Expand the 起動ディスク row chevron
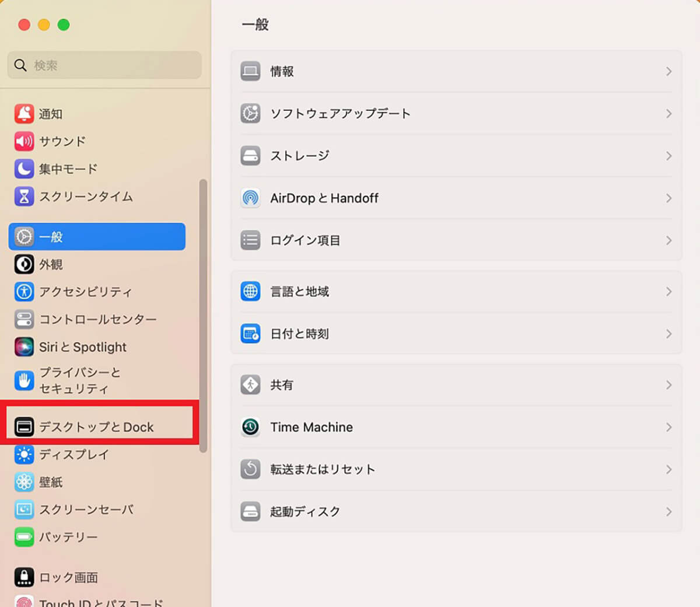Screen dimensions: 700x607 click(668, 511)
